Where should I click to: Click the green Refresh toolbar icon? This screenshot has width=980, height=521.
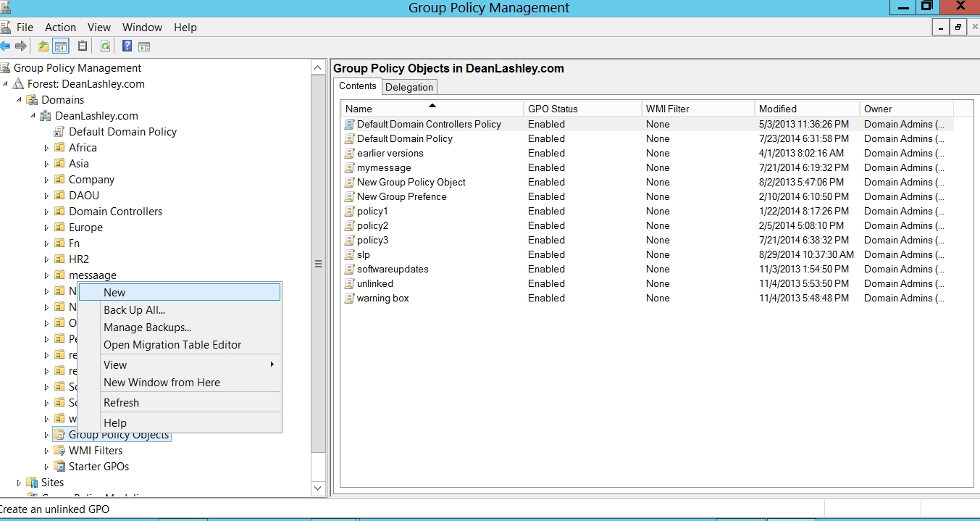click(105, 46)
